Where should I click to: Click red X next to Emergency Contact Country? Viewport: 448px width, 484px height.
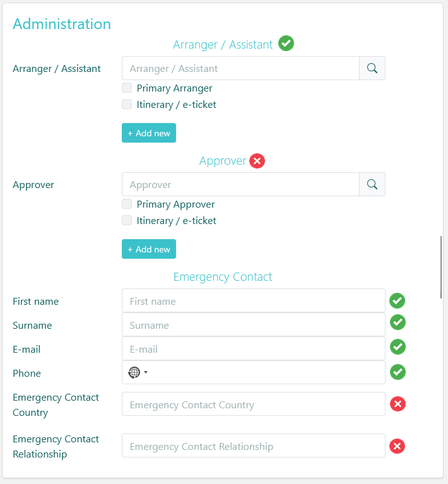398,404
